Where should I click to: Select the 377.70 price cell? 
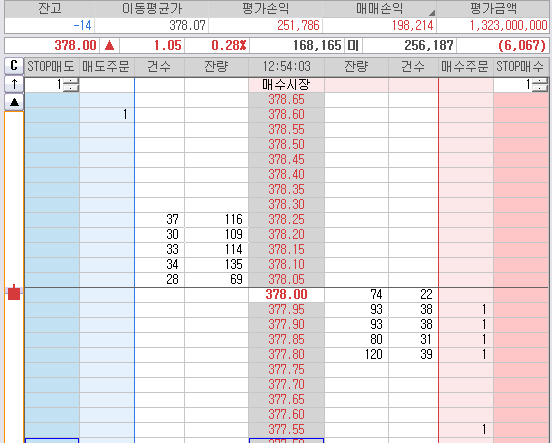pos(286,385)
